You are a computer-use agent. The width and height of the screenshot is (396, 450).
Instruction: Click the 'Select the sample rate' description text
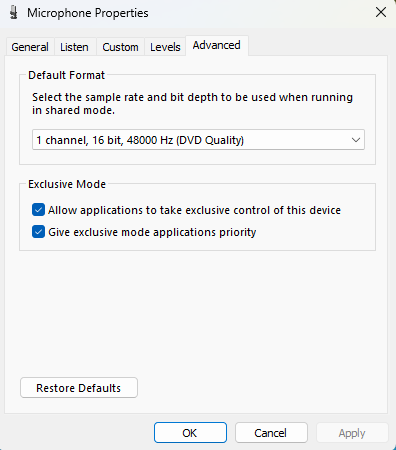point(192,104)
